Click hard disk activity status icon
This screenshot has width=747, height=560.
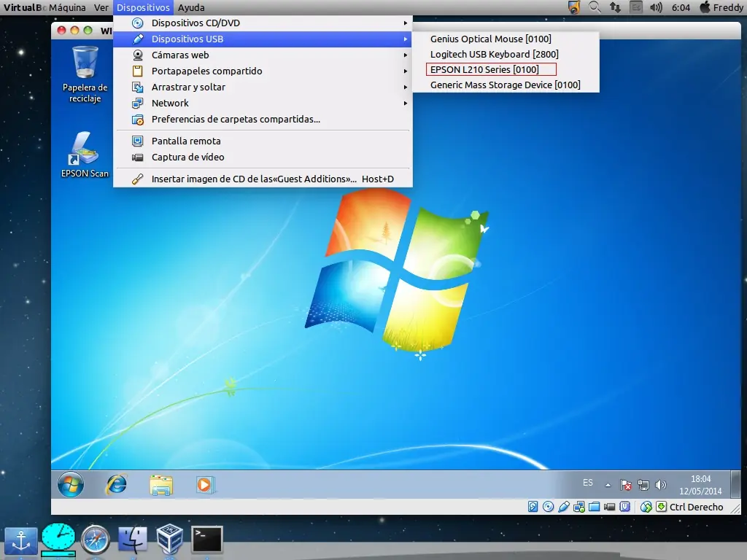tap(533, 507)
